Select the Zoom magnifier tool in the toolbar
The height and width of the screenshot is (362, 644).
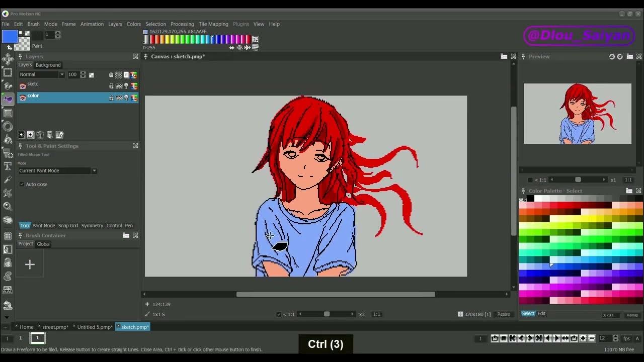coord(8,206)
